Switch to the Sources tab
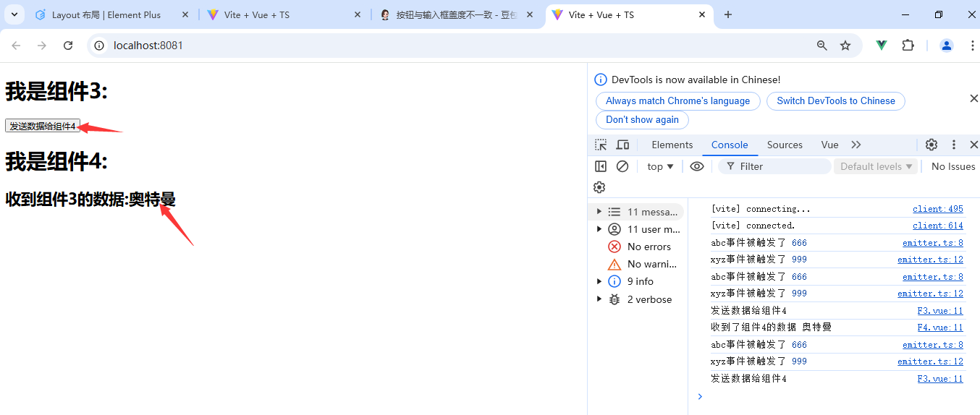This screenshot has height=415, width=980. 785,145
